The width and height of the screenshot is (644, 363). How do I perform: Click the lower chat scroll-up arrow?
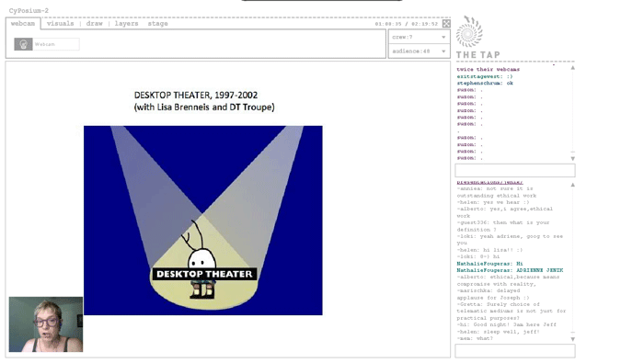pyautogui.click(x=572, y=185)
